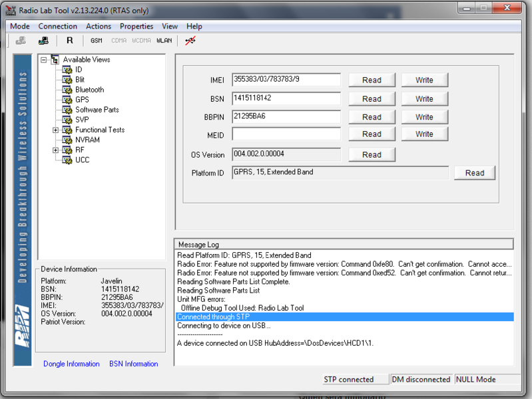Select the ID view label in tree
Viewport: 532px width, 399px height.
[x=79, y=70]
